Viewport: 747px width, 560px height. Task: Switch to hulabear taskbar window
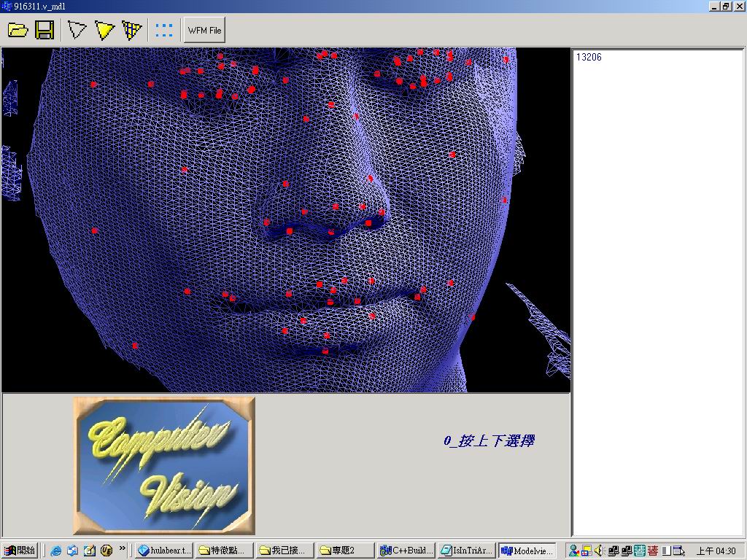tap(164, 551)
